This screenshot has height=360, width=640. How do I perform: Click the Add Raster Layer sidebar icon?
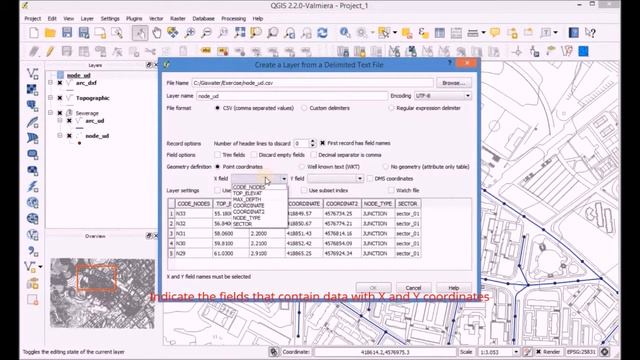coord(33,90)
